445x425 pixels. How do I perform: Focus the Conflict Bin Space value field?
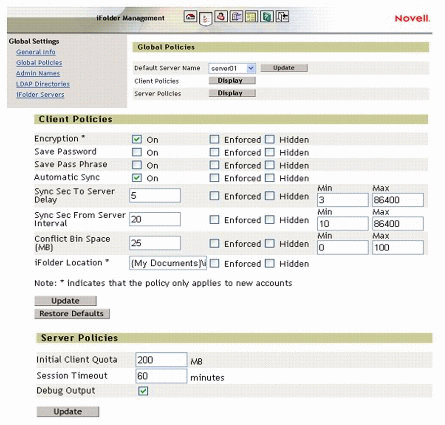point(155,243)
